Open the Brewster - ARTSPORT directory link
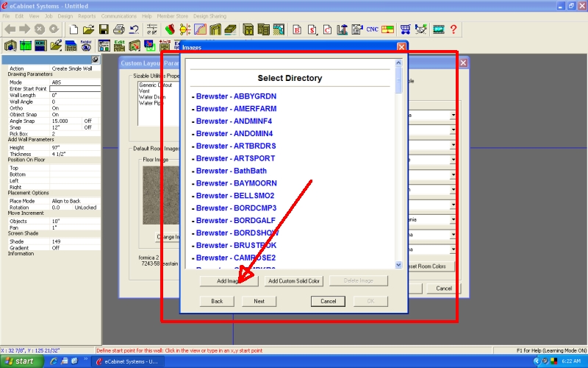 (x=235, y=158)
